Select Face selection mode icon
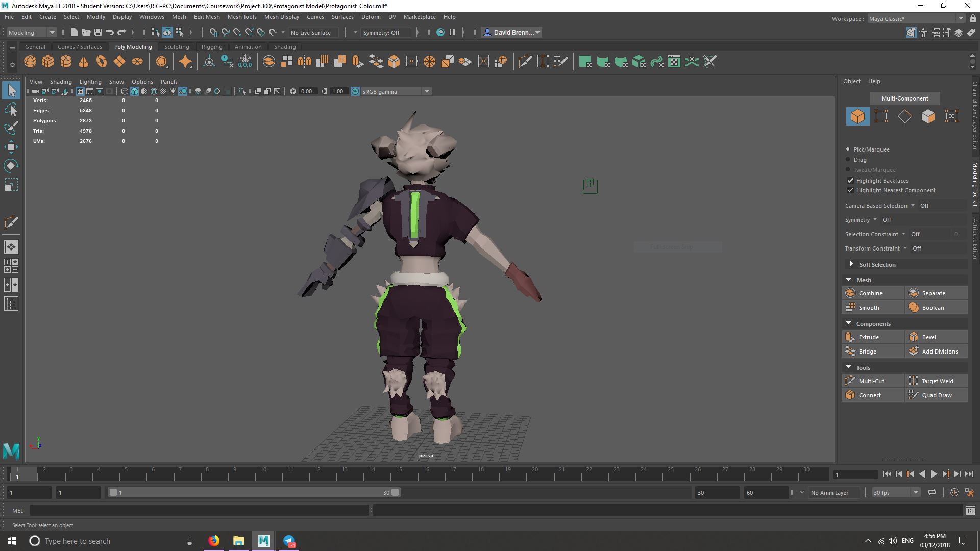The width and height of the screenshot is (980, 551). 928,116
